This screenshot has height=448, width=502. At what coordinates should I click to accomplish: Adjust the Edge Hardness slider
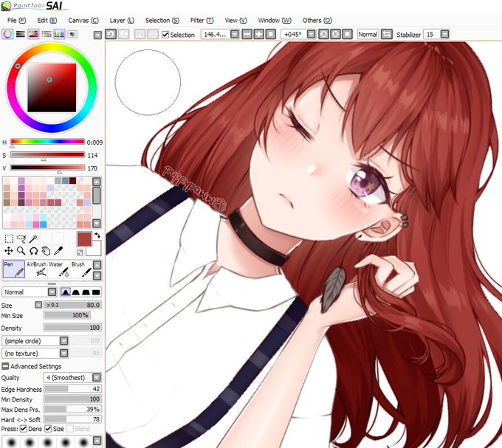pos(72,389)
